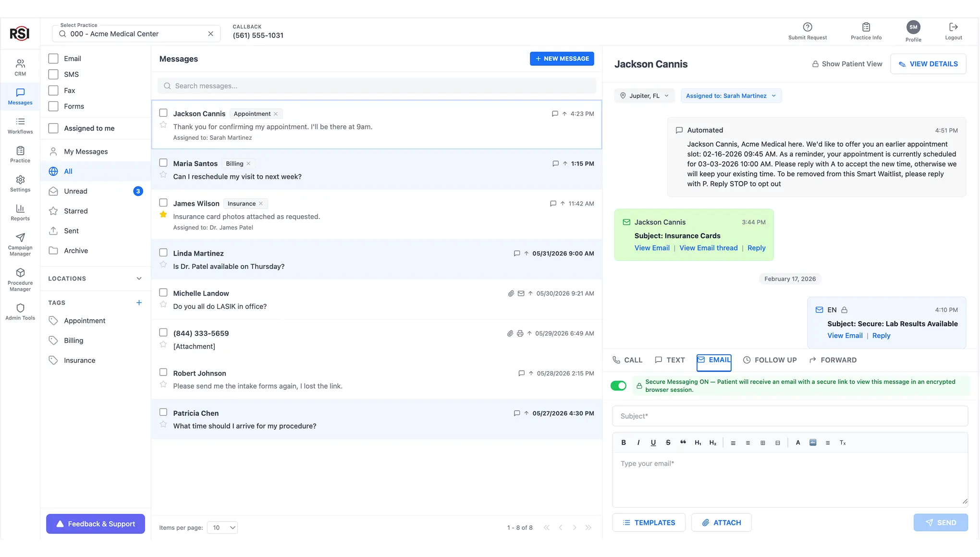Image resolution: width=980 pixels, height=557 pixels.
Task: Switch to the Follow Up tab
Action: [x=770, y=360]
